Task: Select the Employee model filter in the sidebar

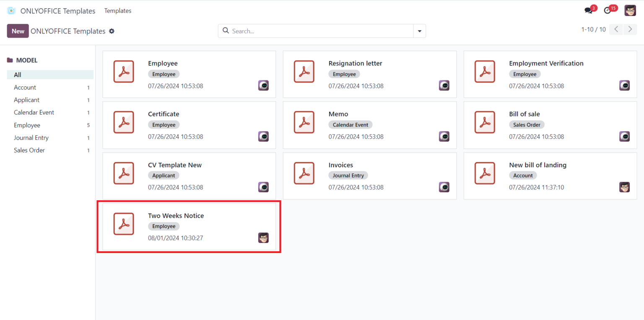Action: (27, 125)
